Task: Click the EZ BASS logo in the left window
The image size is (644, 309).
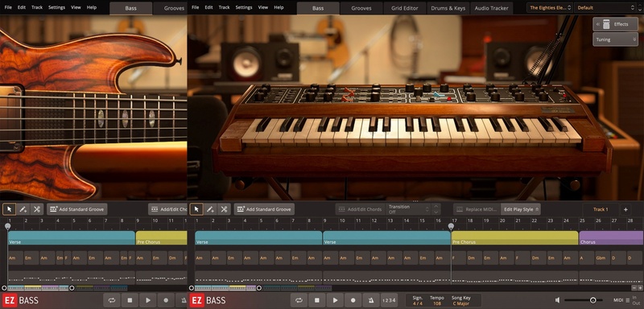Action: click(x=21, y=300)
